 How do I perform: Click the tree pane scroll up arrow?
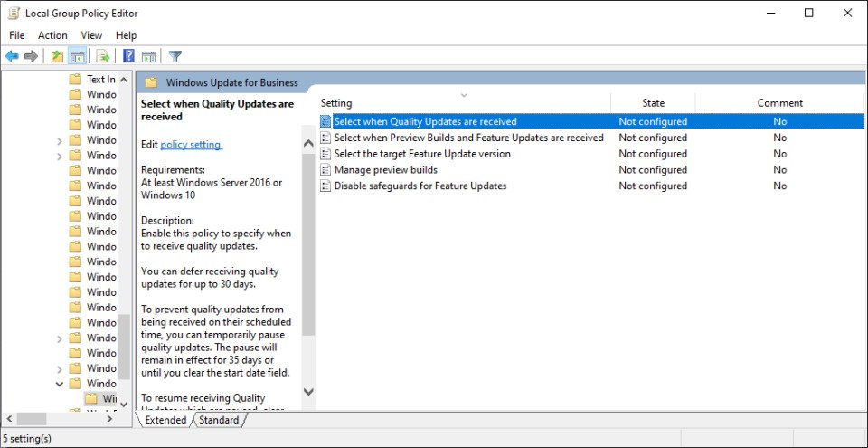click(124, 80)
